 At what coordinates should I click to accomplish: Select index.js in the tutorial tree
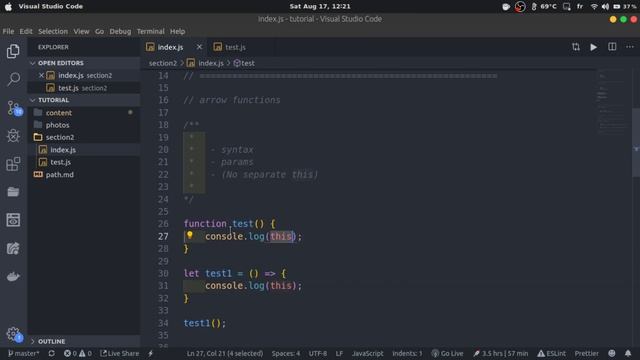(84, 150)
